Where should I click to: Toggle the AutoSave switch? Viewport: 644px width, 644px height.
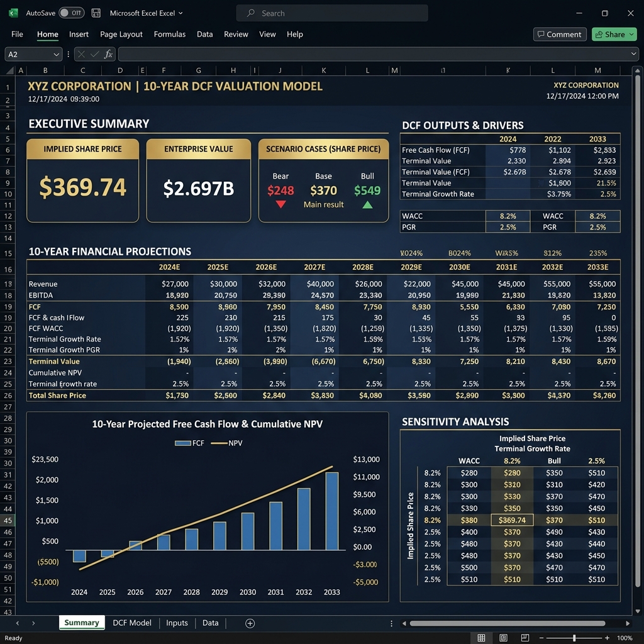point(72,13)
